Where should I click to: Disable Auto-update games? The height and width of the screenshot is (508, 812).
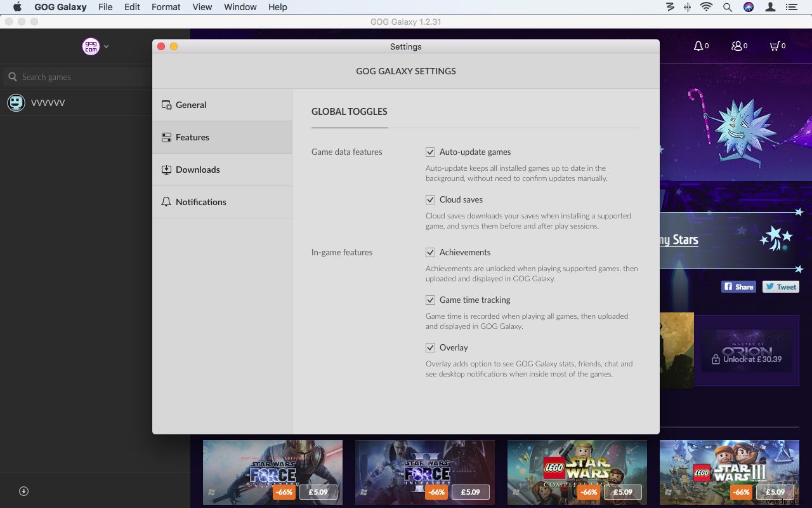pos(430,152)
